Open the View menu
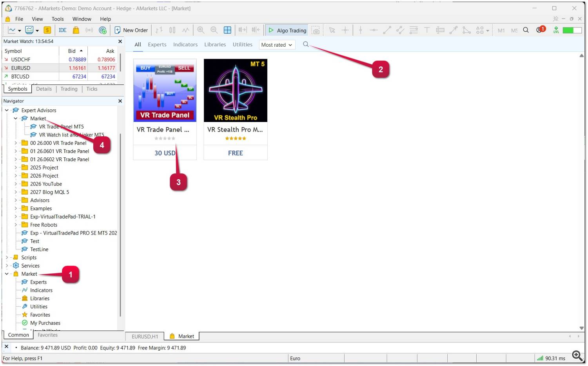This screenshot has width=588, height=366. point(37,19)
